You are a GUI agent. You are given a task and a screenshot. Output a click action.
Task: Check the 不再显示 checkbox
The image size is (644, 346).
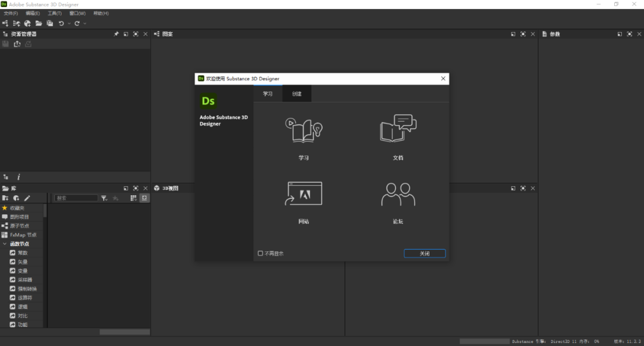coord(261,253)
